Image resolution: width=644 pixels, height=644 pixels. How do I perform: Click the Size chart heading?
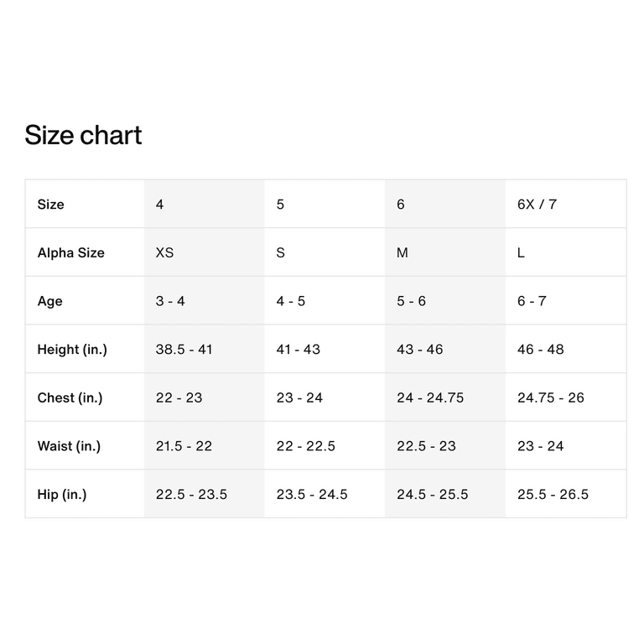tap(83, 135)
